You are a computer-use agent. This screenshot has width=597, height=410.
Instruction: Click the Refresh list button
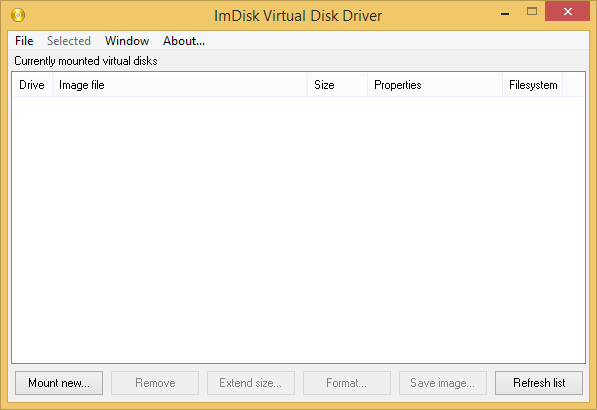click(x=539, y=383)
